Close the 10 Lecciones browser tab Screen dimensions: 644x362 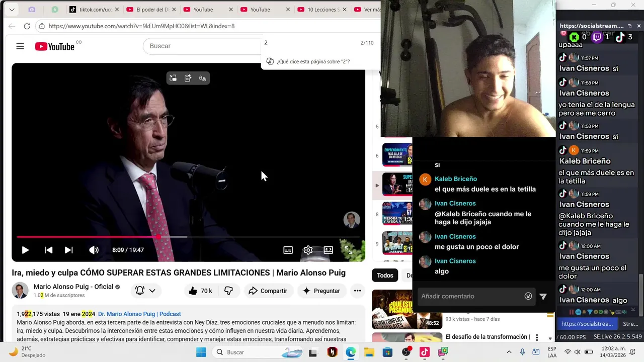click(345, 10)
